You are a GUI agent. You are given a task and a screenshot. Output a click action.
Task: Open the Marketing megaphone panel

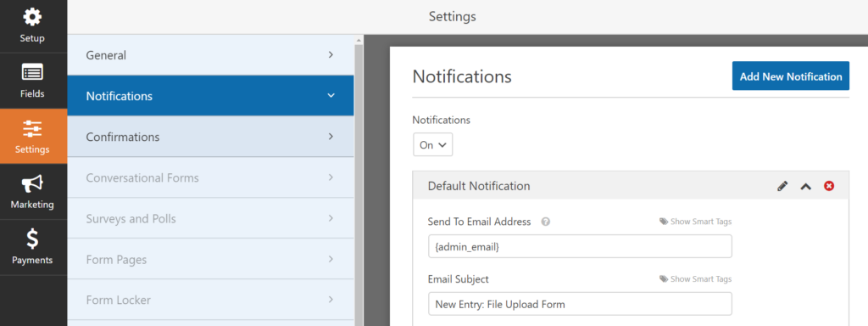click(x=32, y=192)
